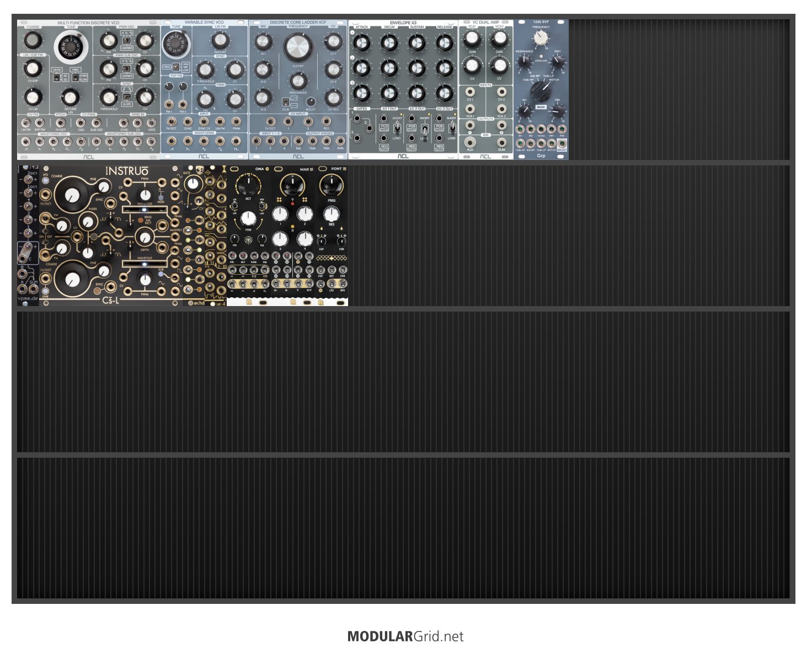Toggle the PWM SUB OSC carrier switch
The height and width of the screenshot is (648, 812).
pos(126,69)
